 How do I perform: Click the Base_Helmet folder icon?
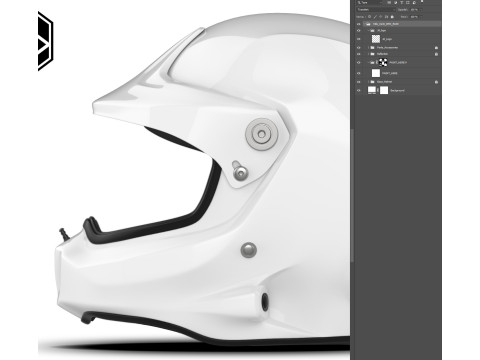[372, 82]
